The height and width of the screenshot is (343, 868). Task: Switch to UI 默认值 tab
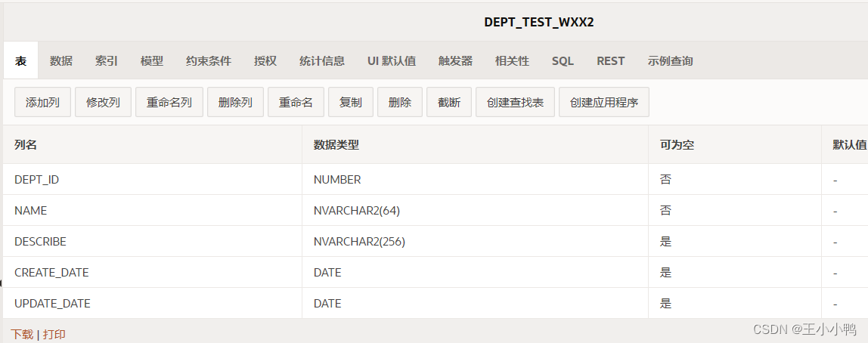[x=392, y=61]
